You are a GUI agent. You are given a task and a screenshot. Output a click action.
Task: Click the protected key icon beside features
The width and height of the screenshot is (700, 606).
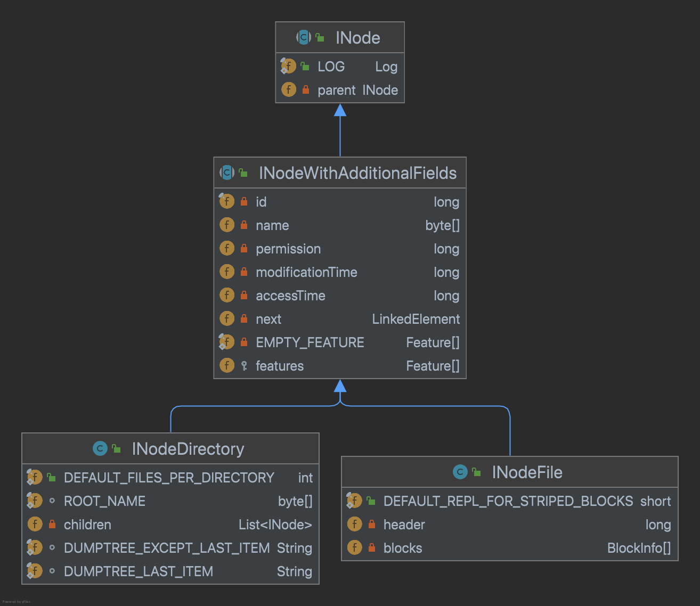pyautogui.click(x=244, y=366)
